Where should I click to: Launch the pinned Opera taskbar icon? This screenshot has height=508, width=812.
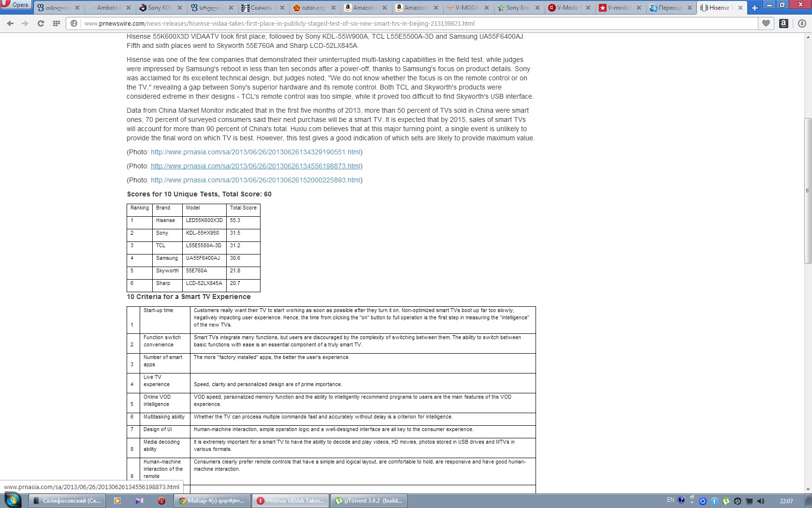pyautogui.click(x=161, y=501)
